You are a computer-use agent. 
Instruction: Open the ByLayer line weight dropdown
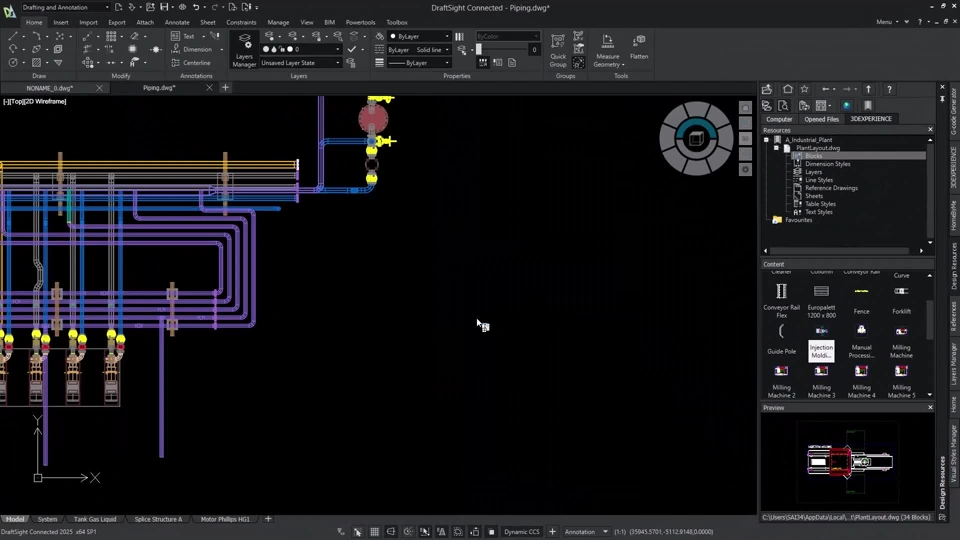[419, 62]
